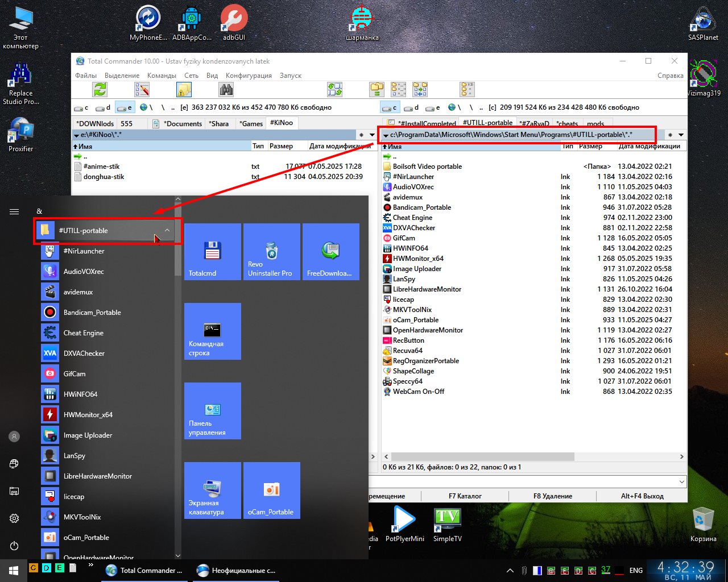Select drive c in the left panel drive bar

81,107
